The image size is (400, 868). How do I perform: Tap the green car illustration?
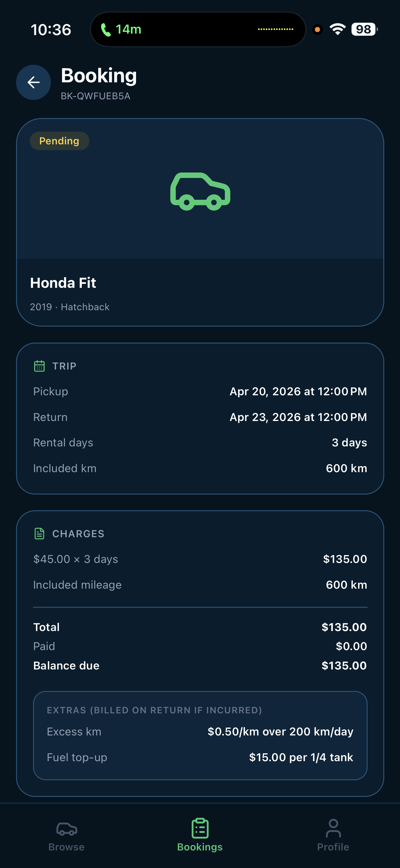(200, 191)
